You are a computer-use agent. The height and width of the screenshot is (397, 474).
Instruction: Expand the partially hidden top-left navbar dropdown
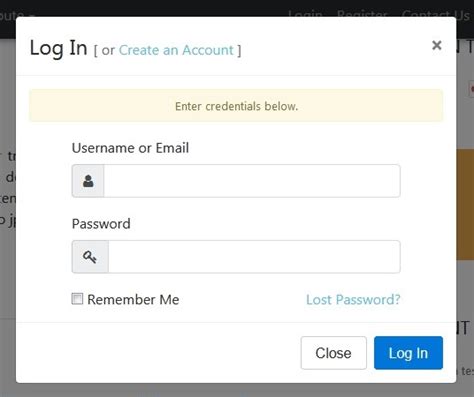click(x=16, y=15)
